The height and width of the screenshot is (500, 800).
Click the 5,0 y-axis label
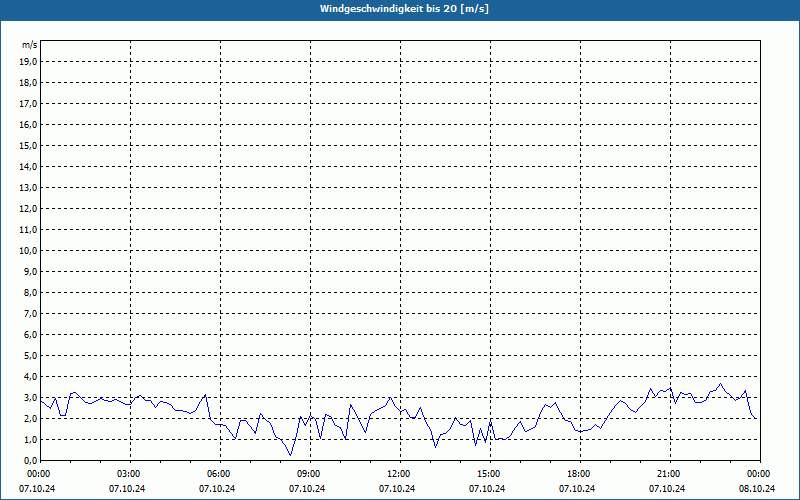(x=31, y=356)
